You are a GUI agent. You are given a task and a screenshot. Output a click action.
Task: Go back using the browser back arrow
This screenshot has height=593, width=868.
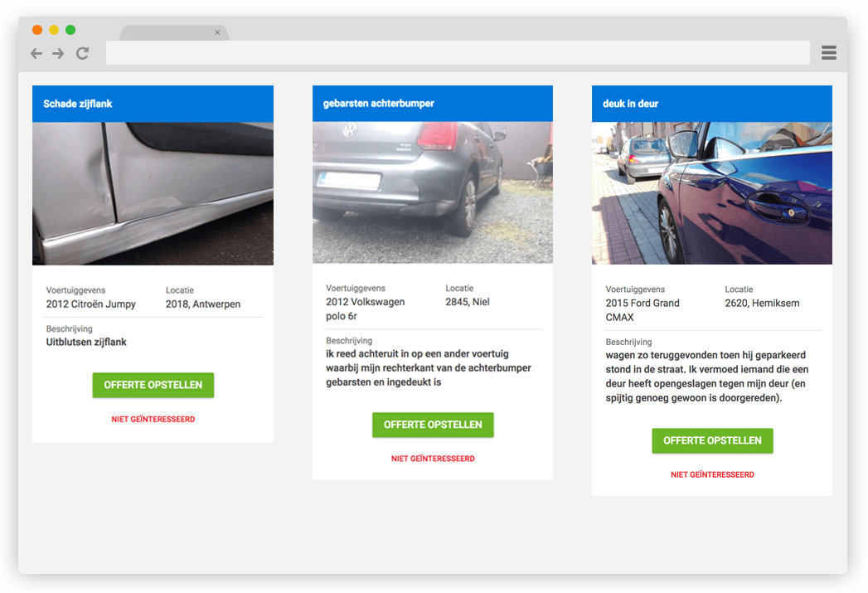(x=36, y=53)
